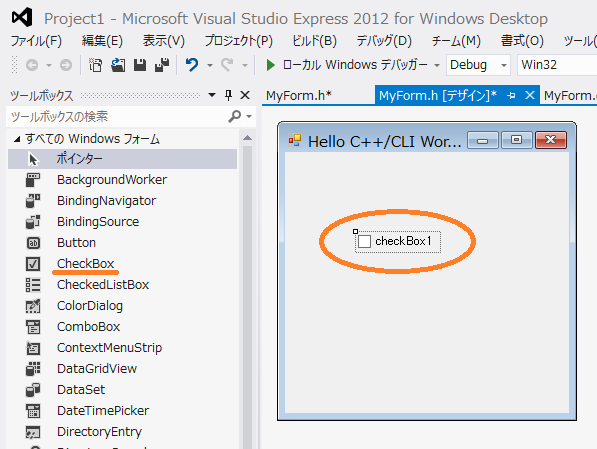
Task: Open the Redo history dropdown arrow
Action: pos(245,66)
